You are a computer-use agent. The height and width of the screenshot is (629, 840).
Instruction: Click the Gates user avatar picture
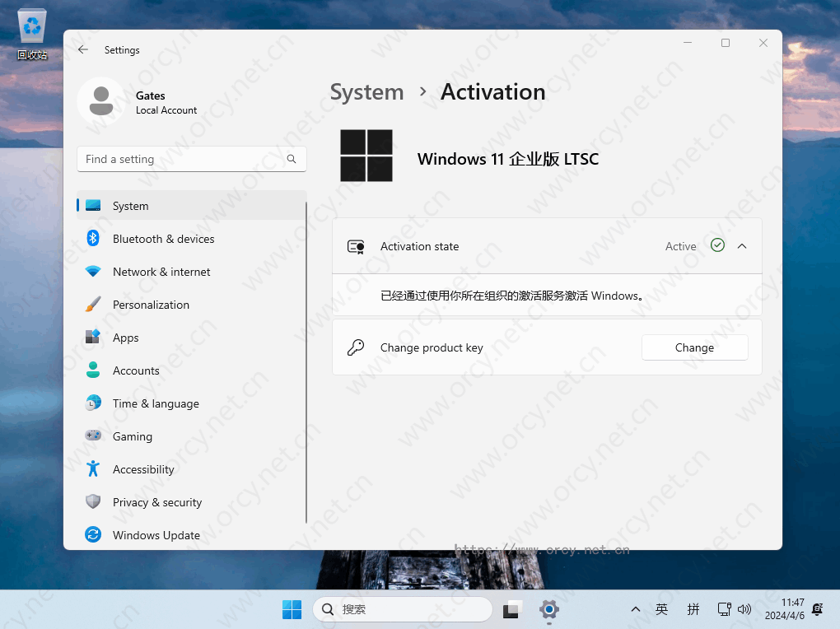[100, 101]
